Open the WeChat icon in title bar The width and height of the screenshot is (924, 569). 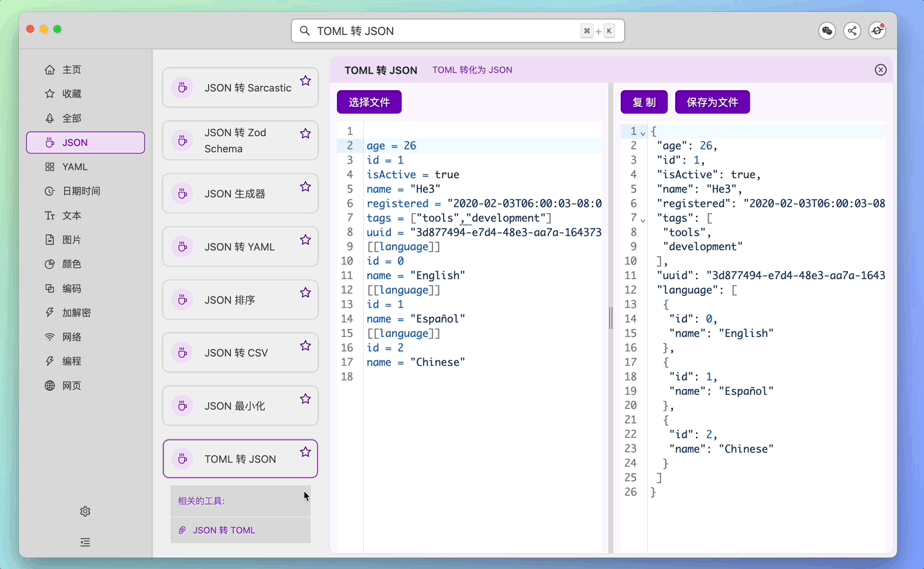(827, 31)
